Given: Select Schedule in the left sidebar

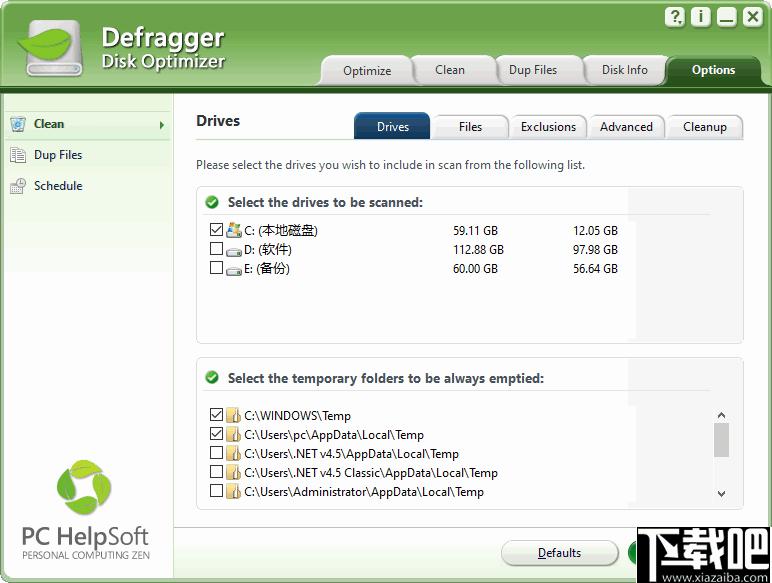Looking at the screenshot, I should [x=87, y=186].
